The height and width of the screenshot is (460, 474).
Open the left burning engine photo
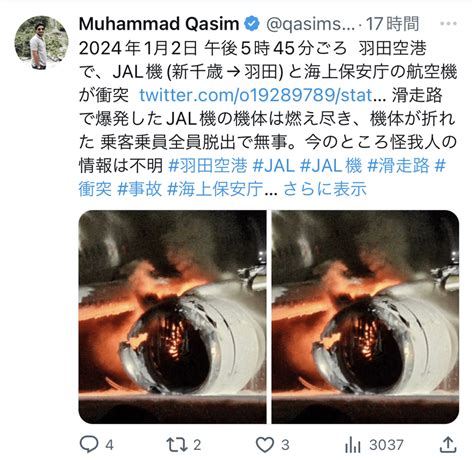172,317
